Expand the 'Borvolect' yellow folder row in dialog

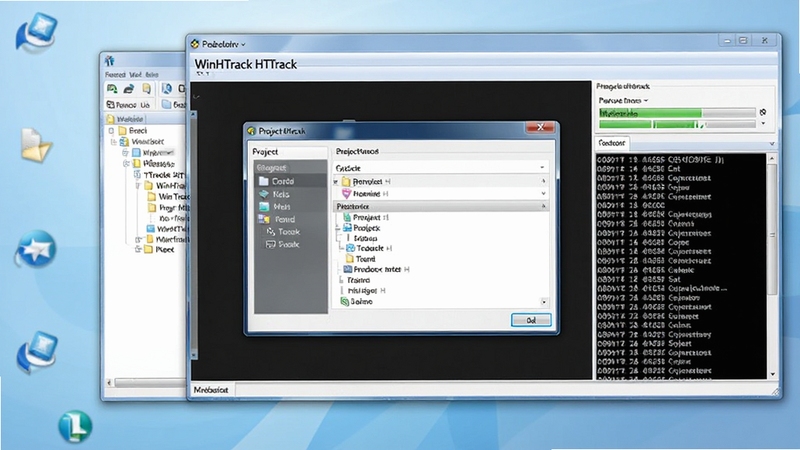(336, 182)
